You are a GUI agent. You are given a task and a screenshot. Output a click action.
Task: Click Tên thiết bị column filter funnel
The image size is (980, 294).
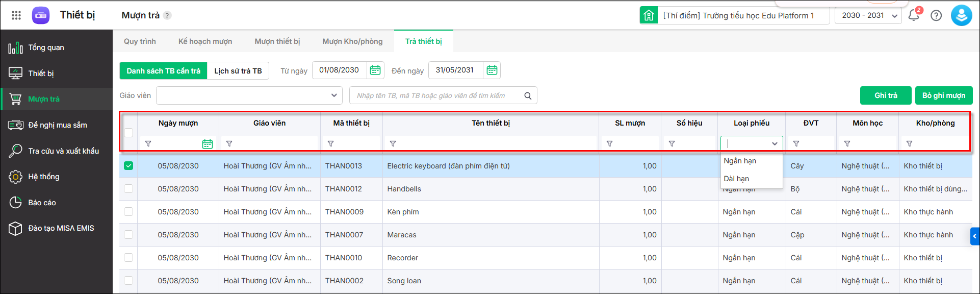393,144
